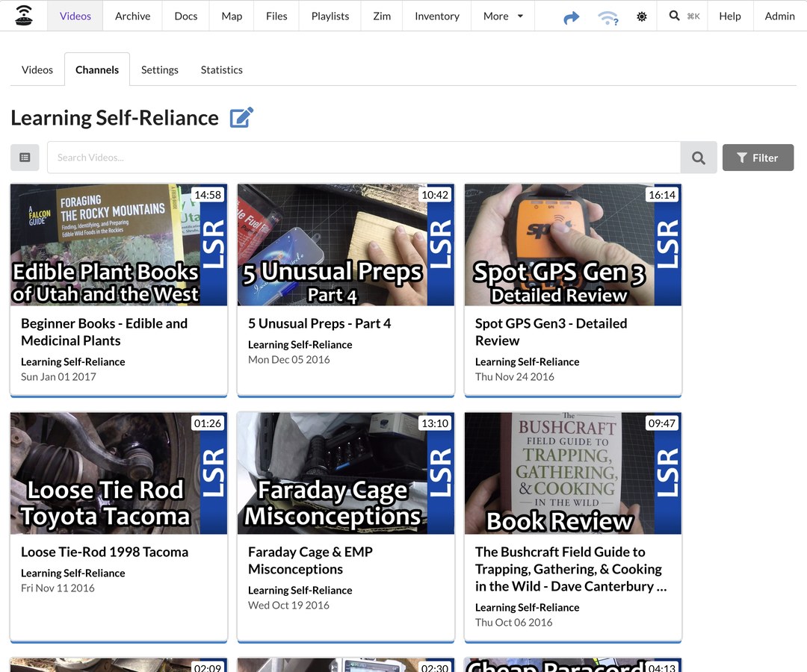Switch to the Videos sub-tab
This screenshot has height=672, width=807.
pyautogui.click(x=37, y=69)
